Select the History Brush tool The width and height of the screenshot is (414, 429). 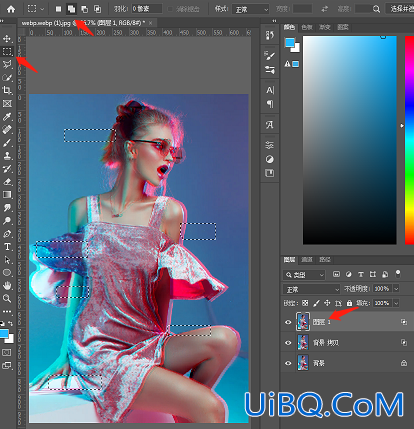coord(7,169)
